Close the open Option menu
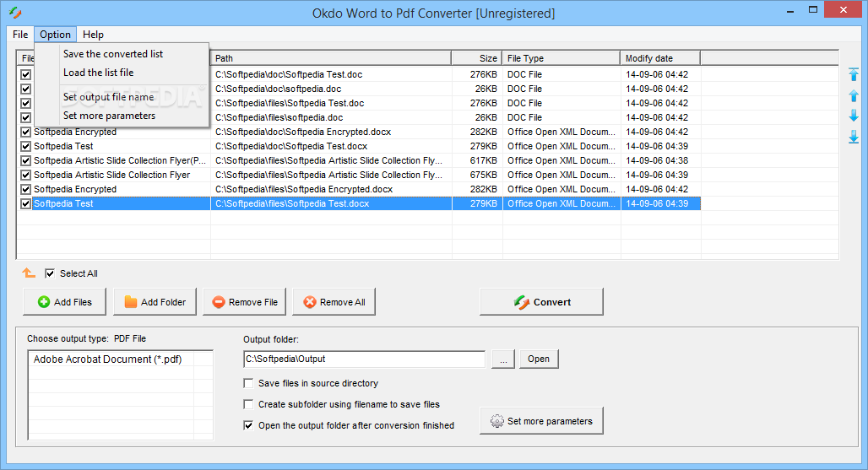The width and height of the screenshot is (868, 470). coord(56,35)
